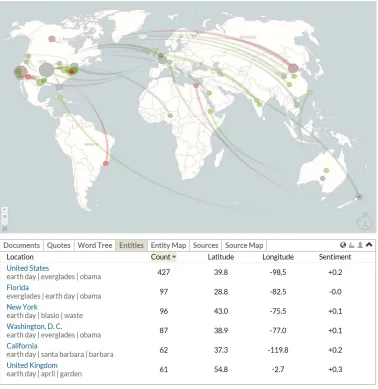Sort by the Latitude column header
Viewport: 378px width, 389px height.
[x=221, y=257]
